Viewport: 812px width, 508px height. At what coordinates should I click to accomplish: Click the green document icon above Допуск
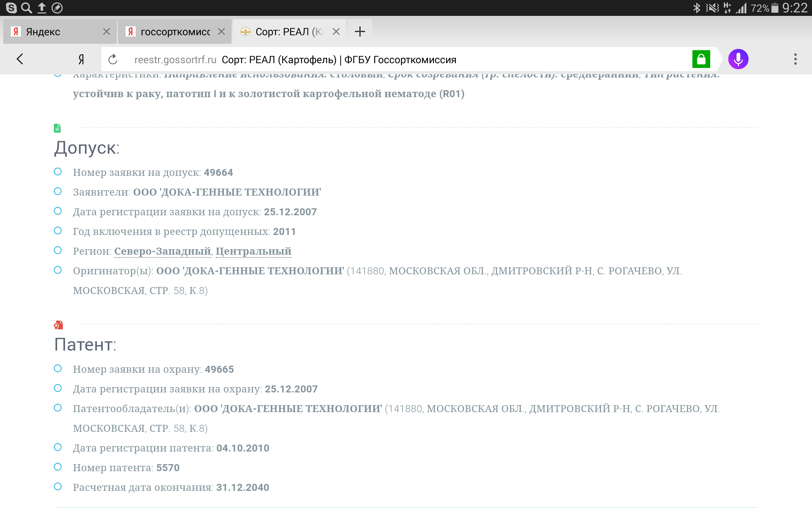(57, 128)
